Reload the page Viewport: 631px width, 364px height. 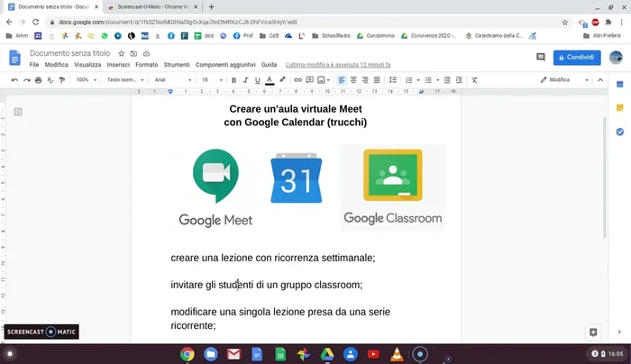(x=35, y=23)
